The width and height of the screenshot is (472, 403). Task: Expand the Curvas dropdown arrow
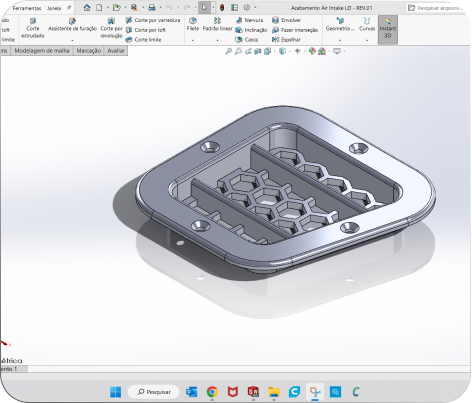pos(367,40)
